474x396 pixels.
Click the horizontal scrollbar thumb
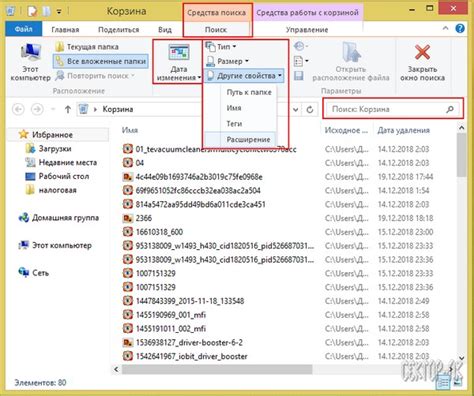coord(217,369)
